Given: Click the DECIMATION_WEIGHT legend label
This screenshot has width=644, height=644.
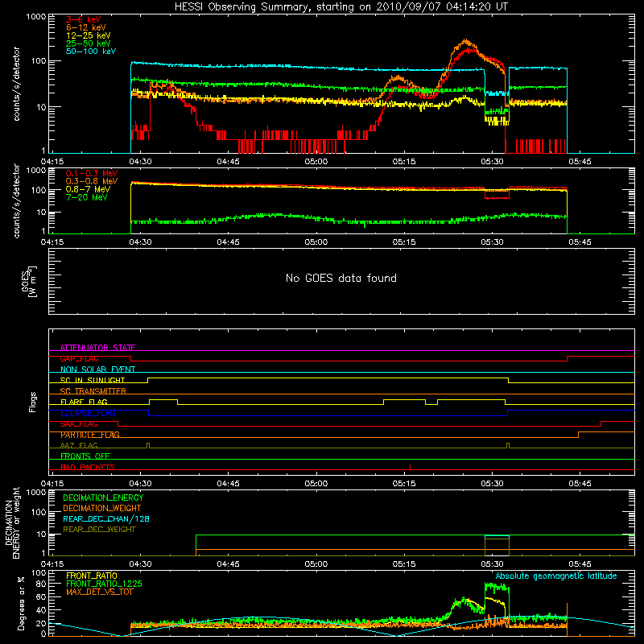Looking at the screenshot, I should click(102, 508).
